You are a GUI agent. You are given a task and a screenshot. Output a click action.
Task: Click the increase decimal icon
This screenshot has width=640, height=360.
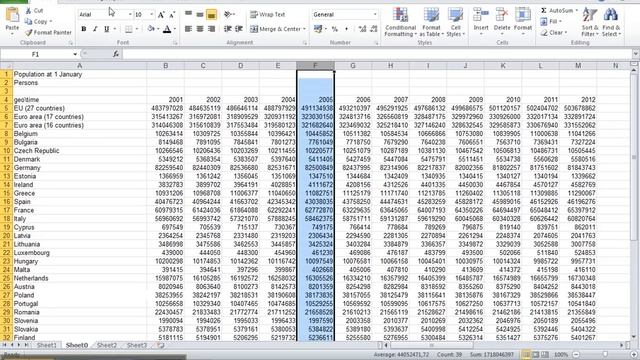point(362,29)
